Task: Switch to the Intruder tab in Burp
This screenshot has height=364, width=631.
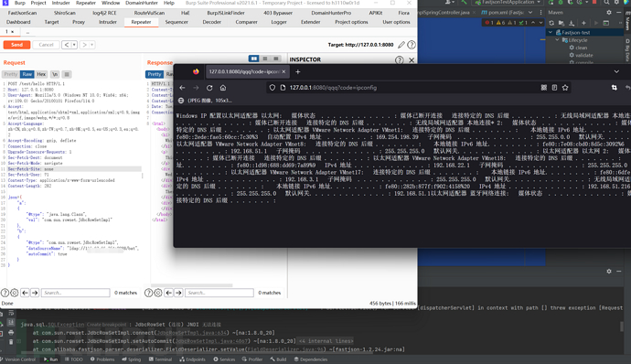Action: point(108,22)
